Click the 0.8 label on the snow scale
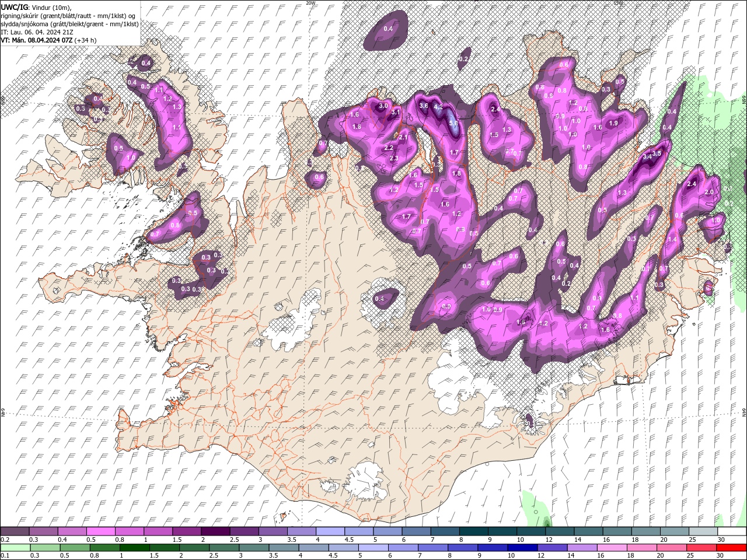The height and width of the screenshot is (560, 747). pos(120,540)
